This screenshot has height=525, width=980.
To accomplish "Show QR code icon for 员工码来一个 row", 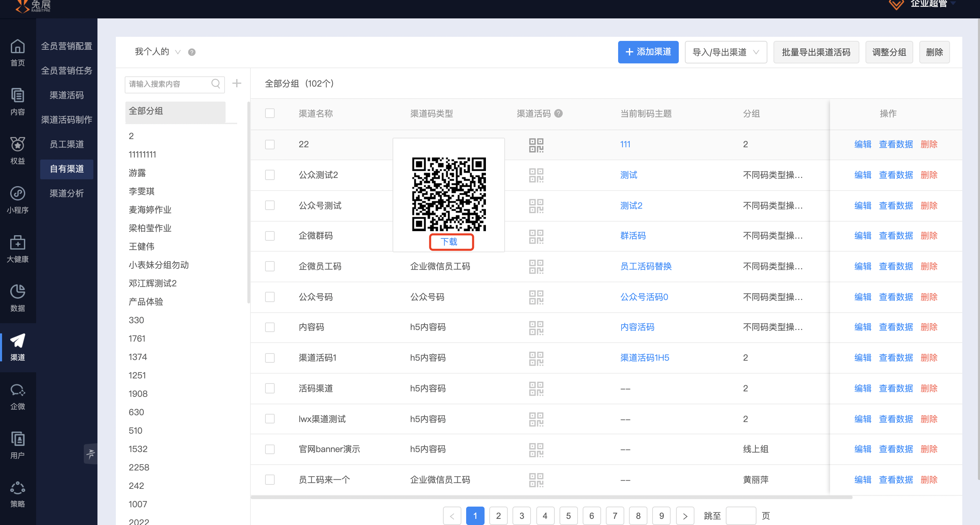I will coord(536,480).
